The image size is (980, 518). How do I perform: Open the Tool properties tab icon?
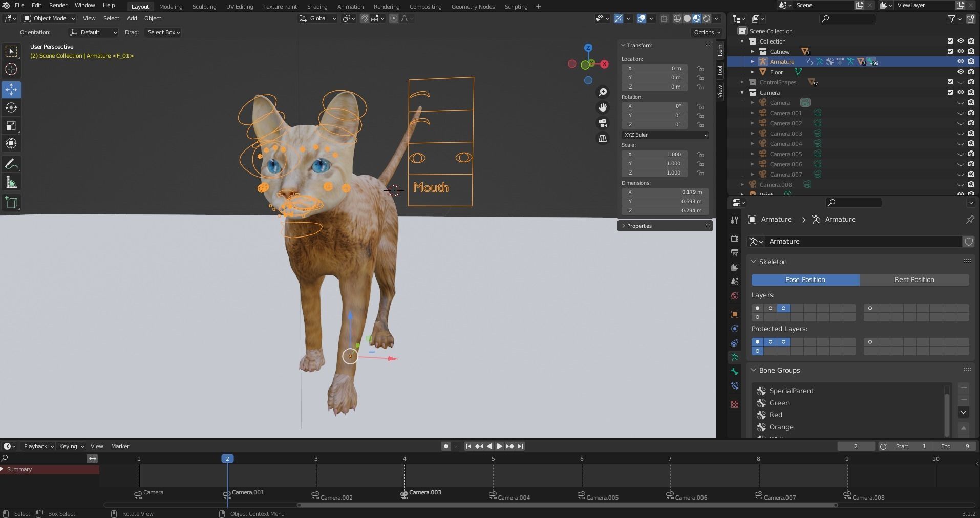point(735,220)
